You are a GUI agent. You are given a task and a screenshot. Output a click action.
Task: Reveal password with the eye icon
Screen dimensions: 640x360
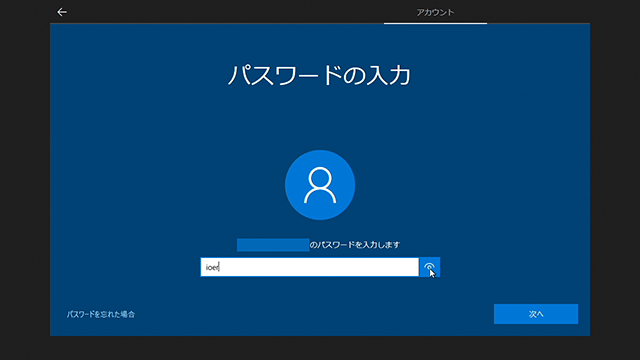point(429,267)
